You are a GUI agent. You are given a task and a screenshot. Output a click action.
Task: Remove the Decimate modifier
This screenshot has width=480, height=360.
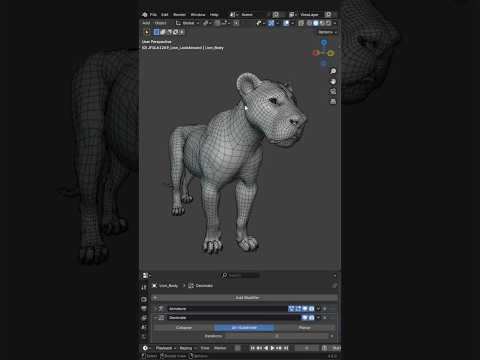(x=325, y=318)
